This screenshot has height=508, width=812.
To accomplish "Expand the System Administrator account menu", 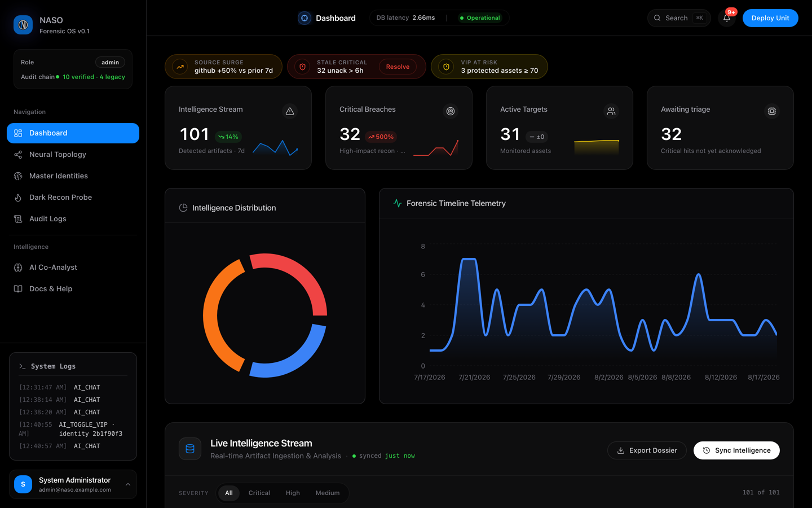I will point(128,484).
